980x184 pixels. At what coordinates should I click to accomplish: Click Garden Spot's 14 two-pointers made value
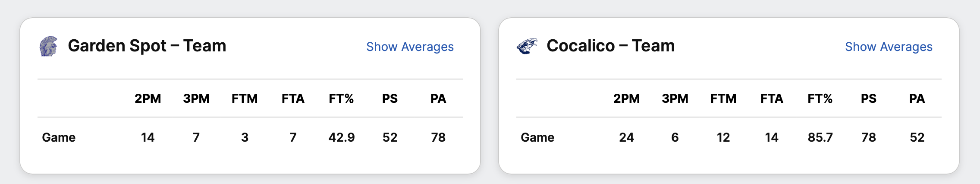pos(148,137)
